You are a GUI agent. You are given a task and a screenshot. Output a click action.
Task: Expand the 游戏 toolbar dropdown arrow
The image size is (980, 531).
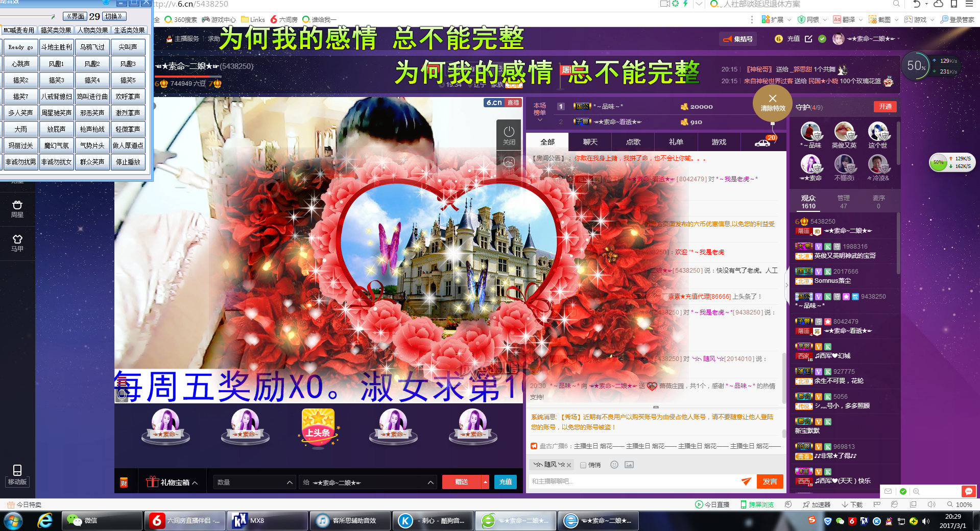point(933,19)
